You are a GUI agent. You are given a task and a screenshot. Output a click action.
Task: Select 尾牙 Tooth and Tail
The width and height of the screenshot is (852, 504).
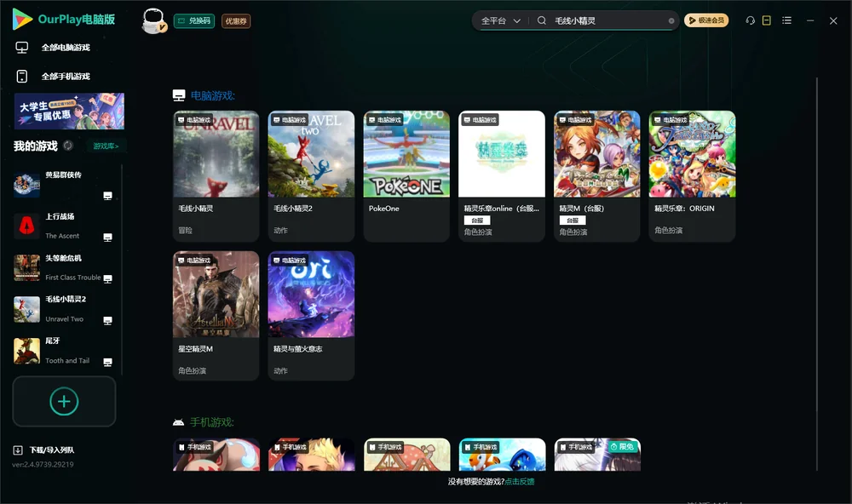click(64, 351)
